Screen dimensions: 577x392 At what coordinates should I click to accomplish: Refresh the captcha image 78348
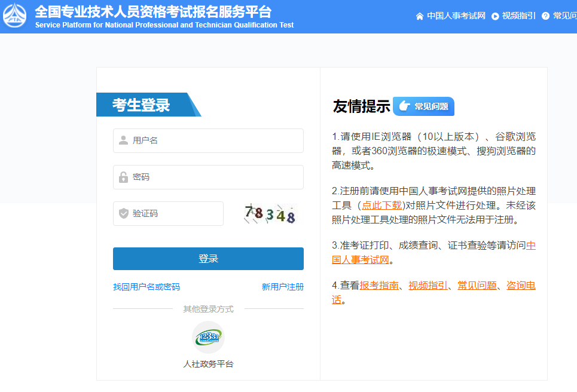pyautogui.click(x=270, y=213)
